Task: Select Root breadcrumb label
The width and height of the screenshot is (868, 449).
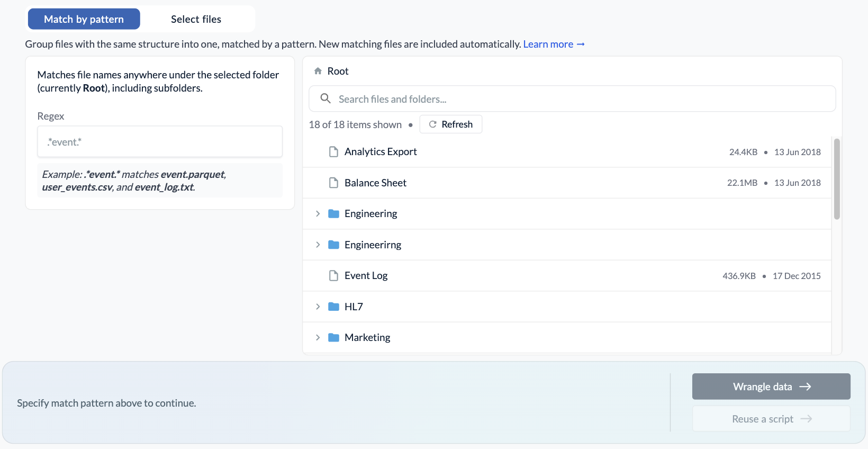Action: pos(338,71)
